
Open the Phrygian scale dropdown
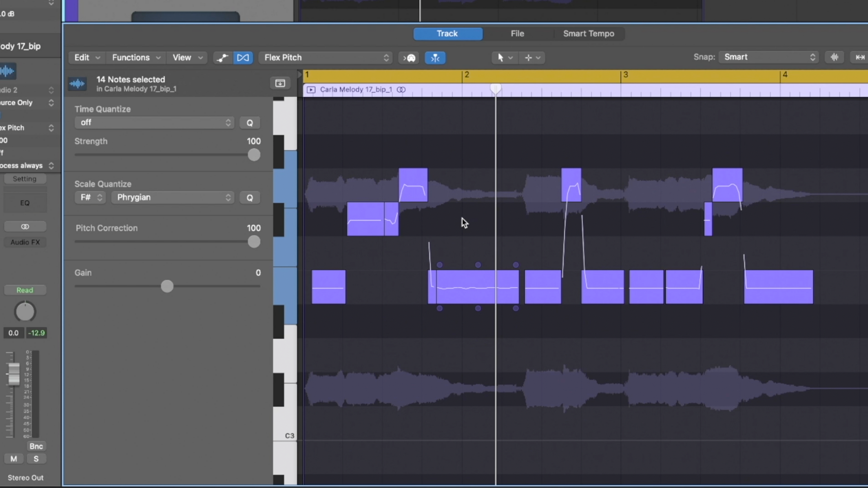173,197
